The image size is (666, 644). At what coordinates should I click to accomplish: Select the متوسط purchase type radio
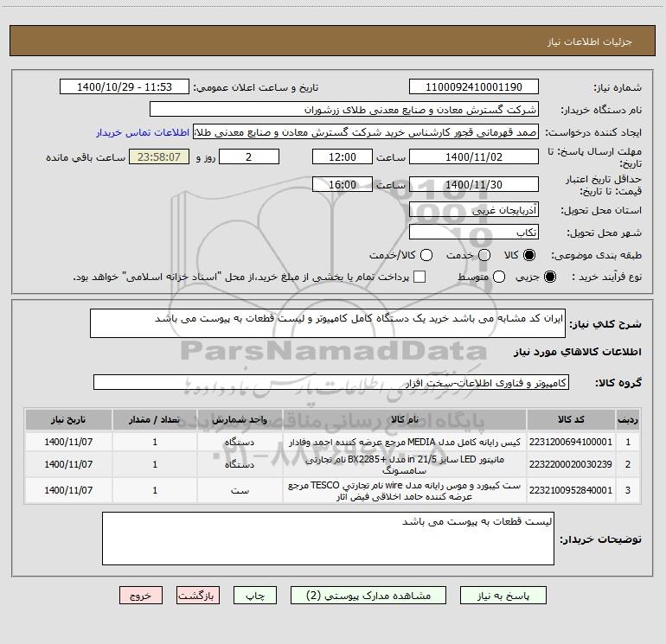pos(499,277)
